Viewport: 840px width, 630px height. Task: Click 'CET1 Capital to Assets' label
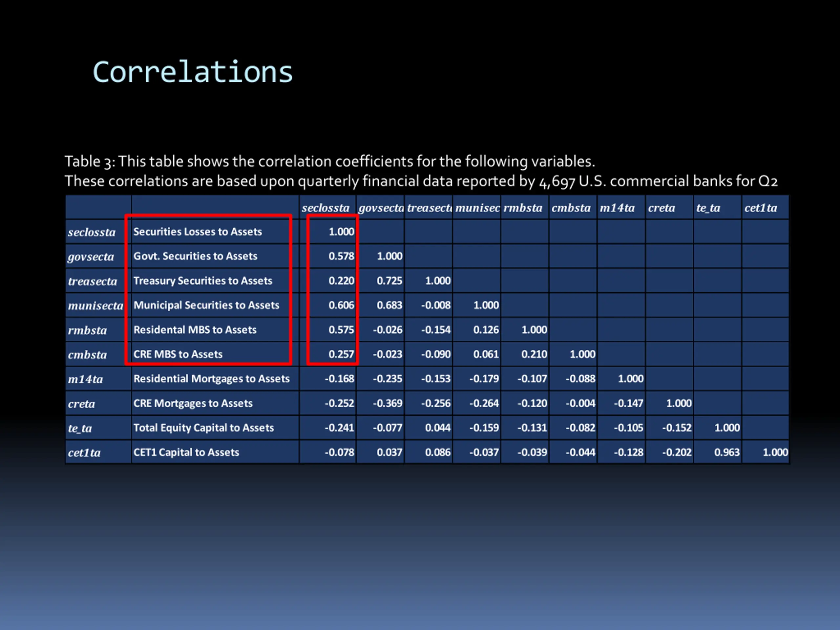186,452
